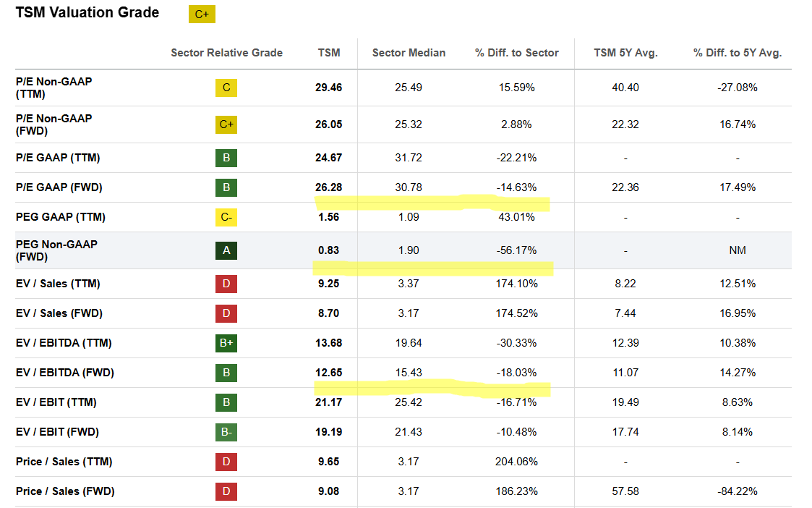This screenshot has height=508, width=812.
Task: Click the C- grade badge for PEG GAAP (TTM)
Action: [x=226, y=217]
